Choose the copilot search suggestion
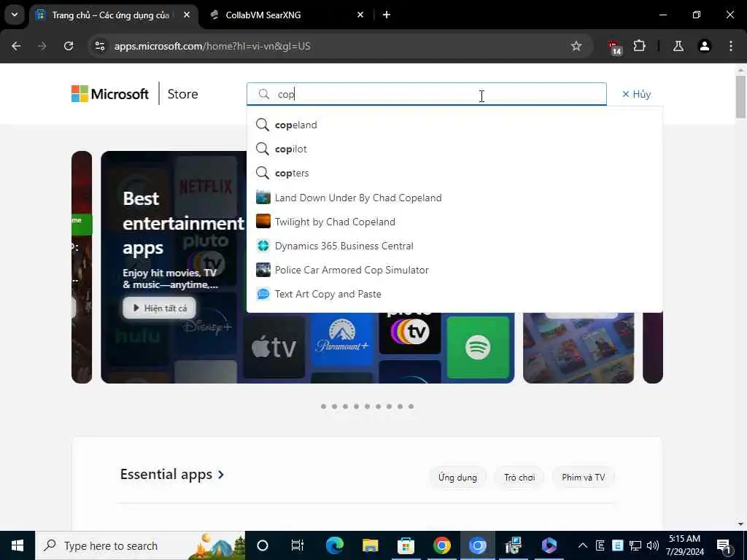The width and height of the screenshot is (747, 560). click(454, 149)
